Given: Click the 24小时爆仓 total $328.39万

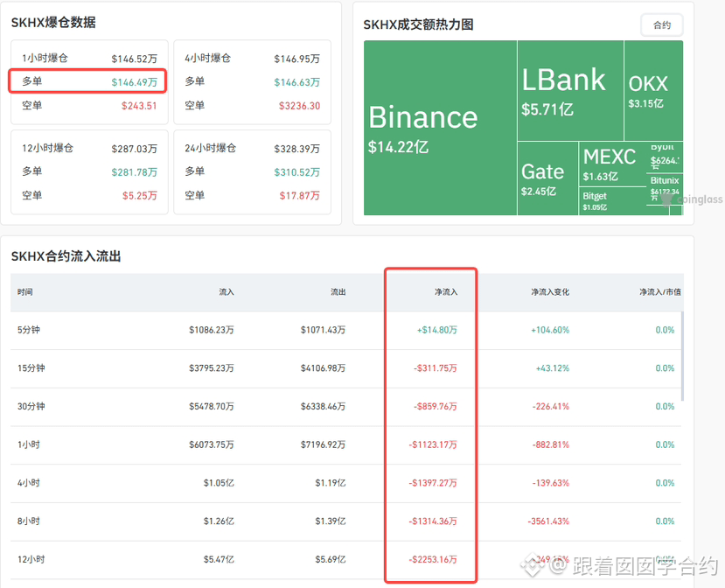Looking at the screenshot, I should pos(296,149).
